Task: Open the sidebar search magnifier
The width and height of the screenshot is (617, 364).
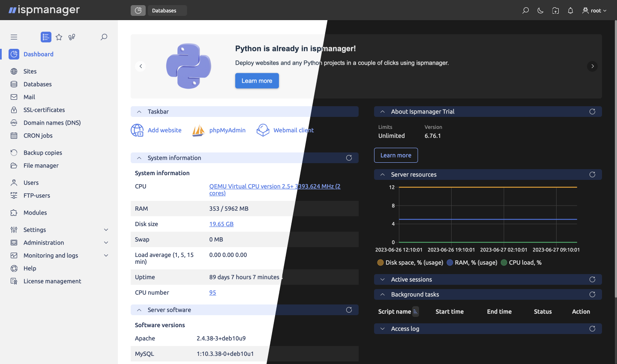Action: [104, 37]
